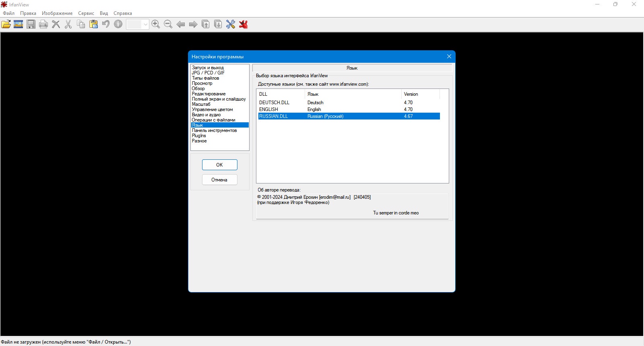Confirm settings with OK button

pos(219,165)
